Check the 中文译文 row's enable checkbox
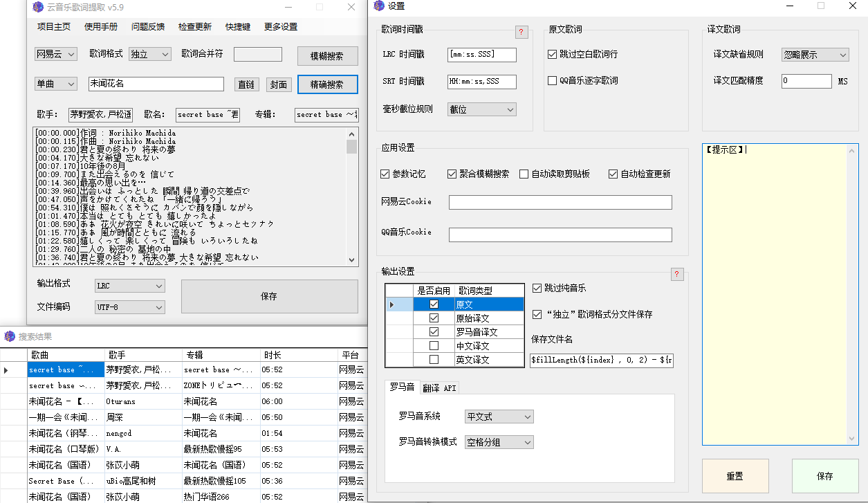Image resolution: width=868 pixels, height=503 pixels. pos(434,346)
